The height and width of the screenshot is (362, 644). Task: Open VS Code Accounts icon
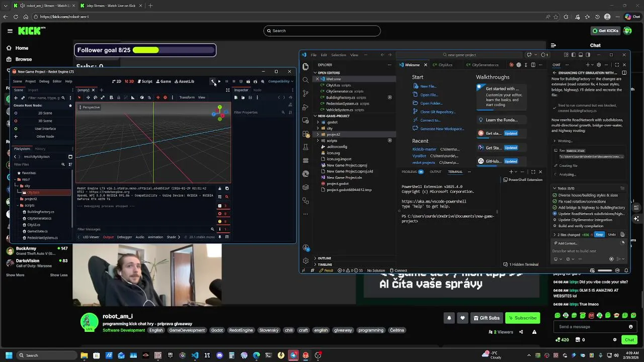point(305,247)
